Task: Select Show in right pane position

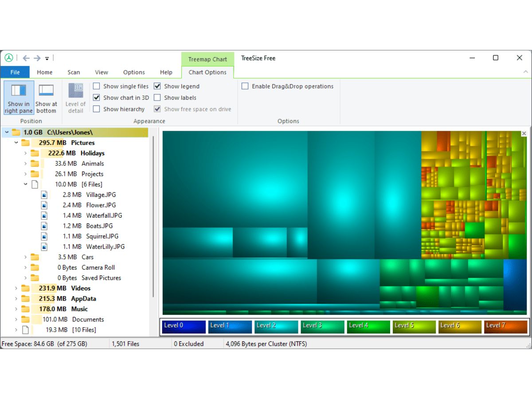Action: click(x=19, y=98)
